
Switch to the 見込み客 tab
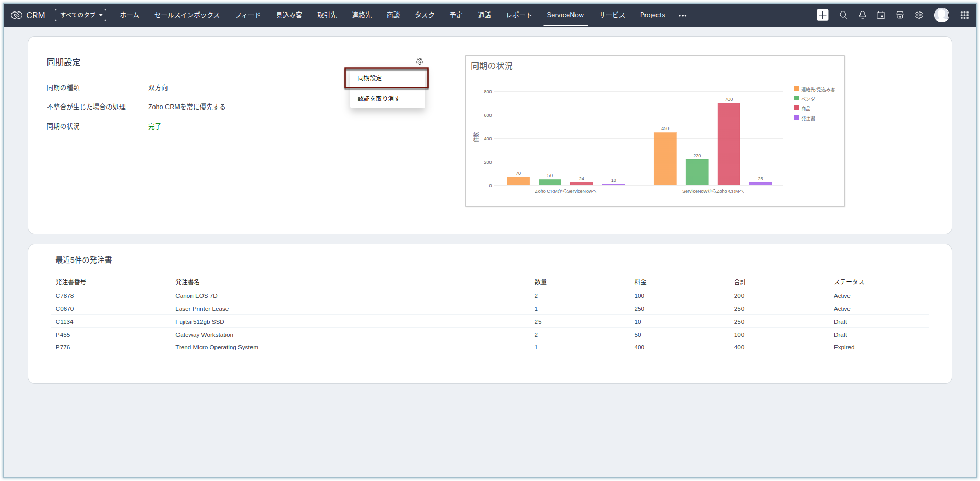[289, 15]
